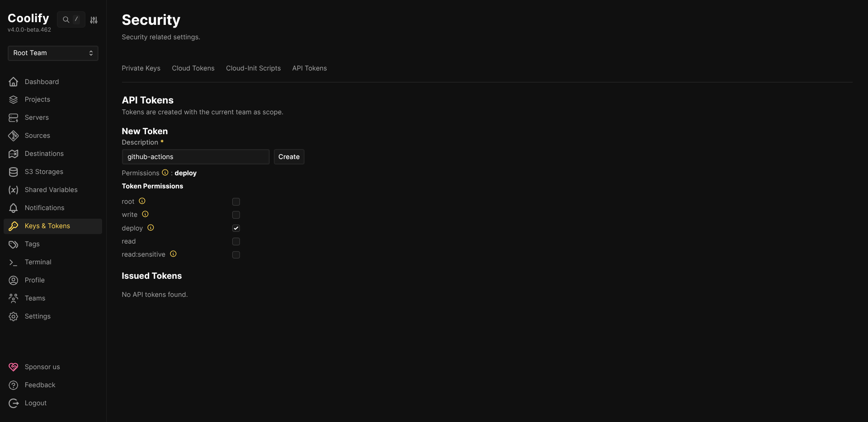The width and height of the screenshot is (868, 422).
Task: Open the Root Team selector dropdown
Action: (x=53, y=53)
